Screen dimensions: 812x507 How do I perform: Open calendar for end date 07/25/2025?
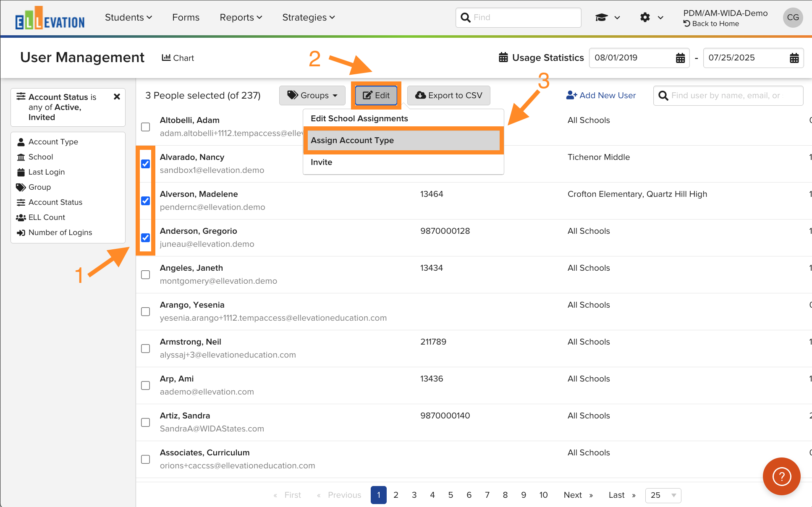click(x=794, y=58)
